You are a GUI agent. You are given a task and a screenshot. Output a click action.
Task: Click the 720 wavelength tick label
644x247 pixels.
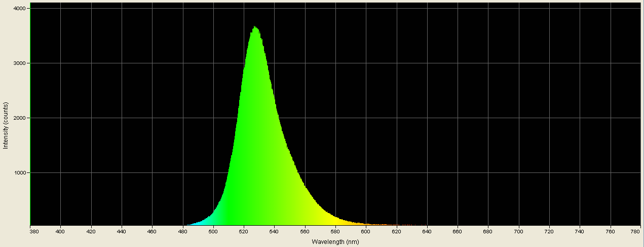(x=549, y=231)
